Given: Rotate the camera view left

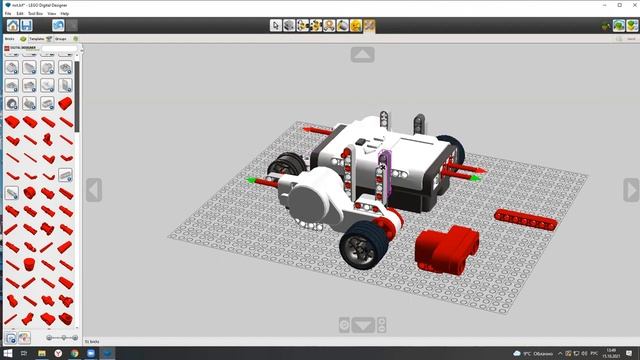Looking at the screenshot, I should coord(94,190).
